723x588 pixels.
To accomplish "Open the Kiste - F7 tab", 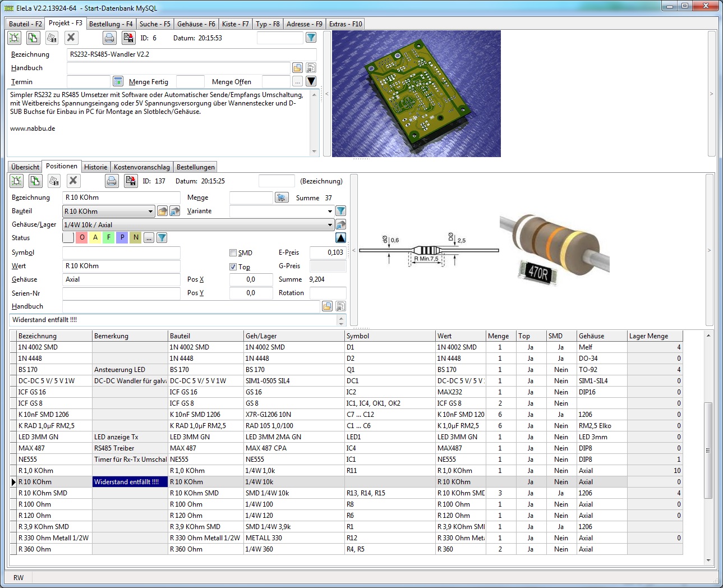I will tap(236, 24).
